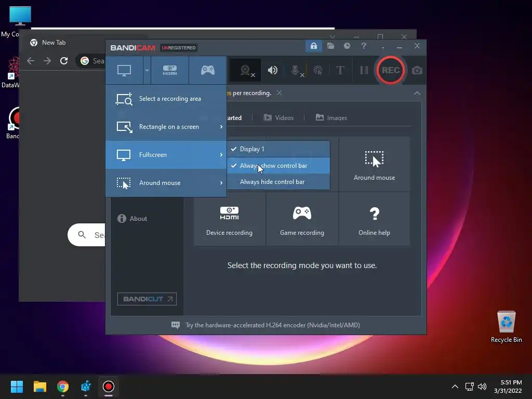This screenshot has width=532, height=399.
Task: Expand the Around mouse submenu arrow
Action: (x=221, y=183)
